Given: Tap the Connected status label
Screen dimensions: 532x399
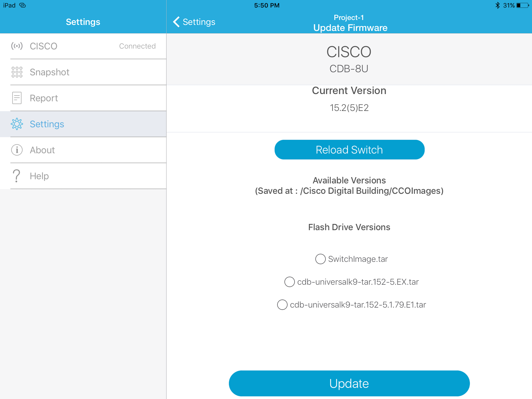Looking at the screenshot, I should pos(137,46).
